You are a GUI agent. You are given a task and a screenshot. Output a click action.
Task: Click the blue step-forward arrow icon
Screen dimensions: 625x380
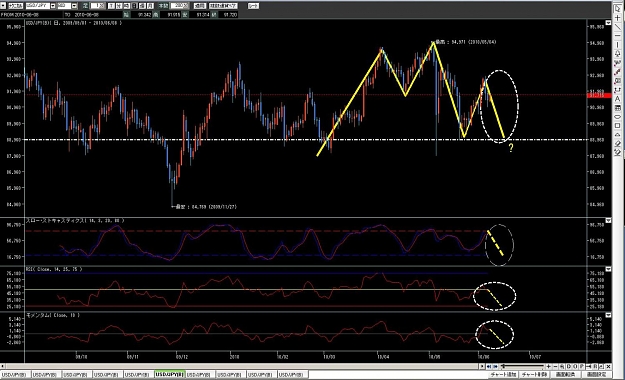495,366
